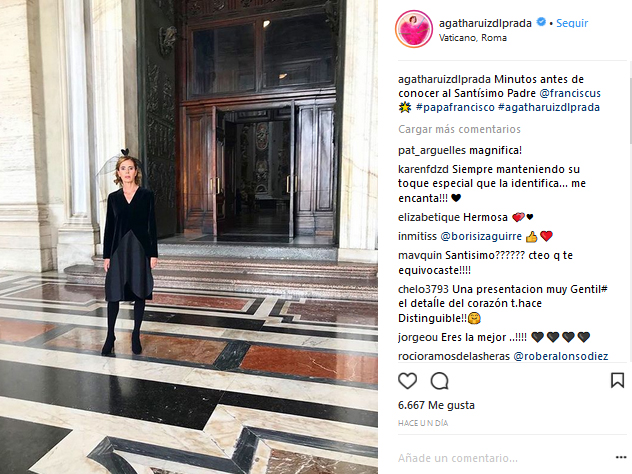Click the comments panel scrollbar

[630, 110]
